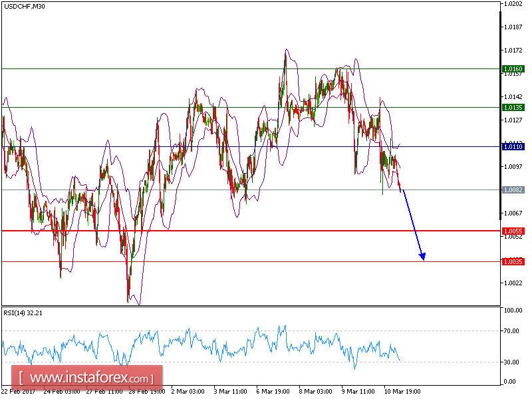Click the 9 Mar 11:00 time label
532x399 pixels.
[358, 392]
